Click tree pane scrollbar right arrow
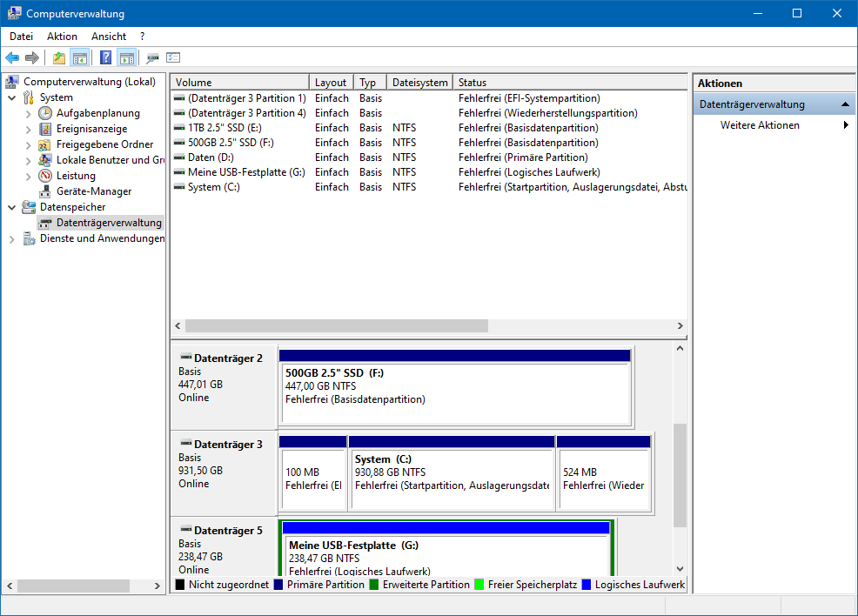Viewport: 858px width, 616px height. [157, 586]
